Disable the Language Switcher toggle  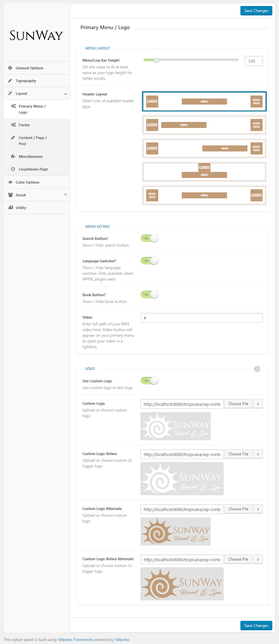pyautogui.click(x=150, y=261)
